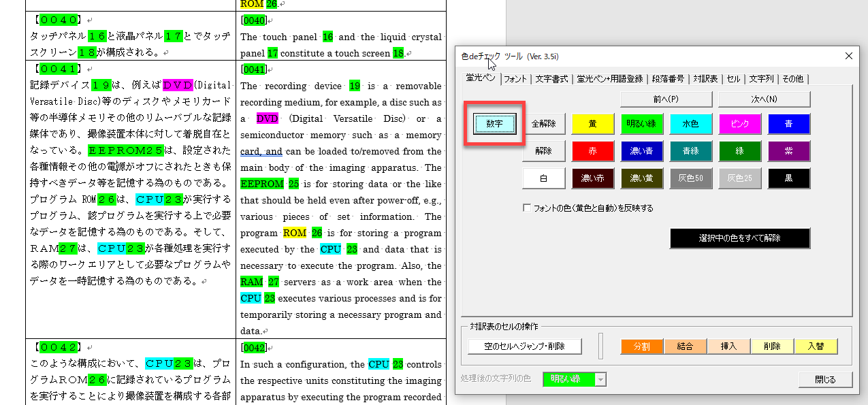Viewport: 868px width, 405px height.
Task: Click 次へ(N) next button
Action: (764, 99)
